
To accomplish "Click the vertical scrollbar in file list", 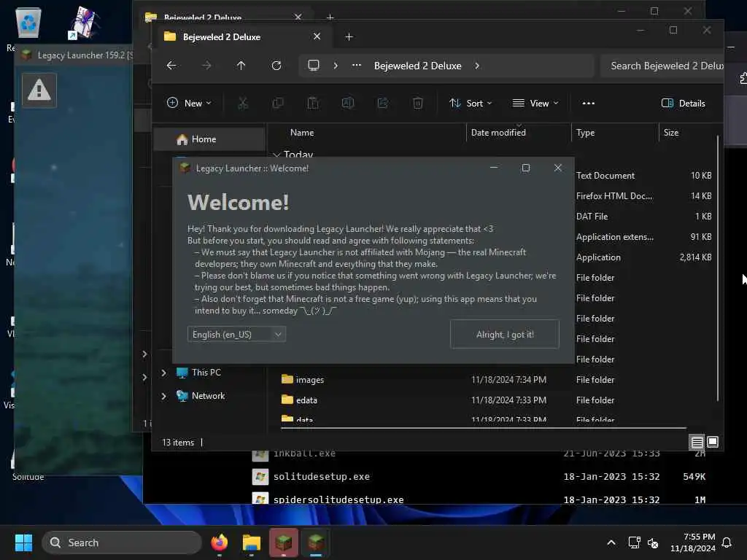I will (x=718, y=268).
